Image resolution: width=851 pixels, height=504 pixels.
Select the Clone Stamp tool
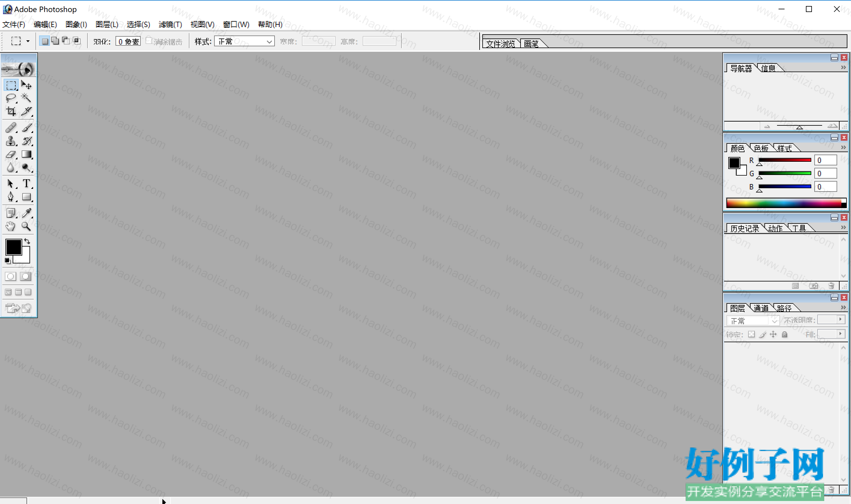pyautogui.click(x=11, y=141)
